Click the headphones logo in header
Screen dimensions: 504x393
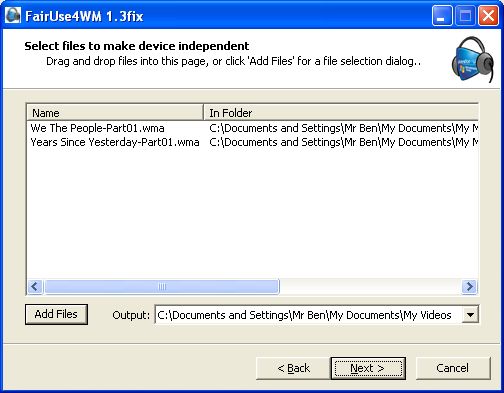473,59
